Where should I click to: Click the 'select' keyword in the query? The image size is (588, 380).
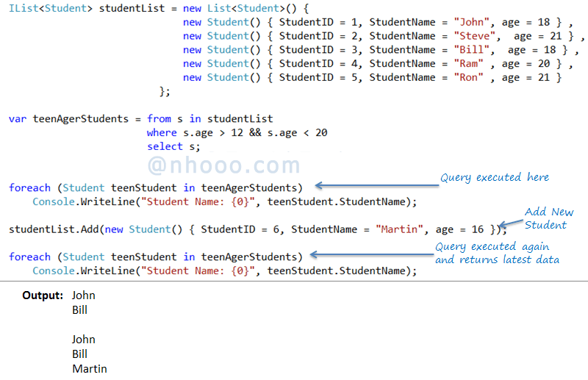tap(165, 147)
